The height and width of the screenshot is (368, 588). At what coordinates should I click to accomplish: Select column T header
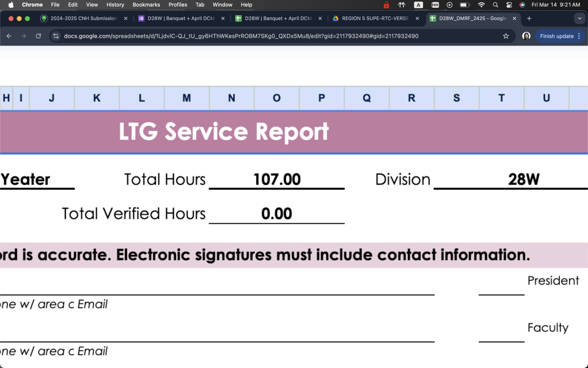click(502, 98)
